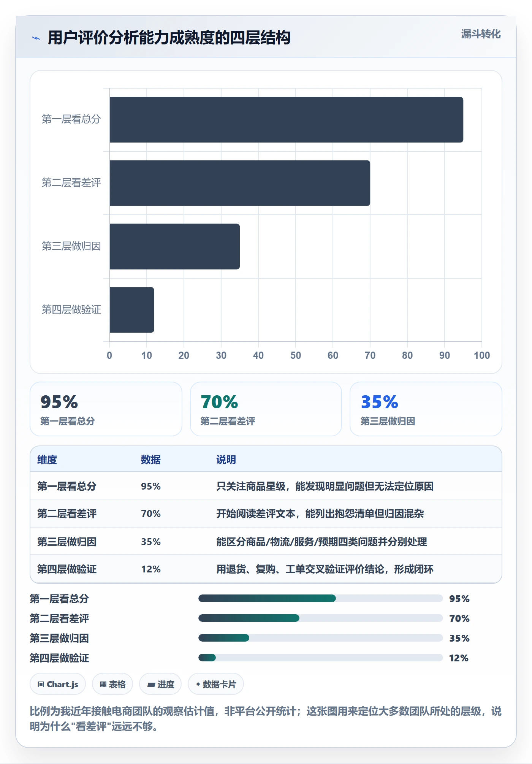Click the chart bar for 第一层看总分

287,120
